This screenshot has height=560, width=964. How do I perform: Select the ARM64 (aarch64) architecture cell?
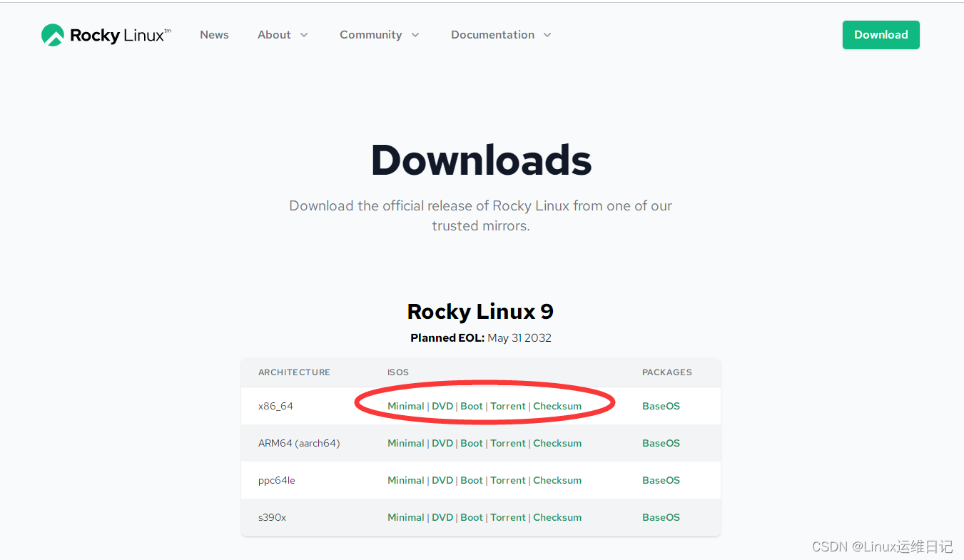click(299, 443)
